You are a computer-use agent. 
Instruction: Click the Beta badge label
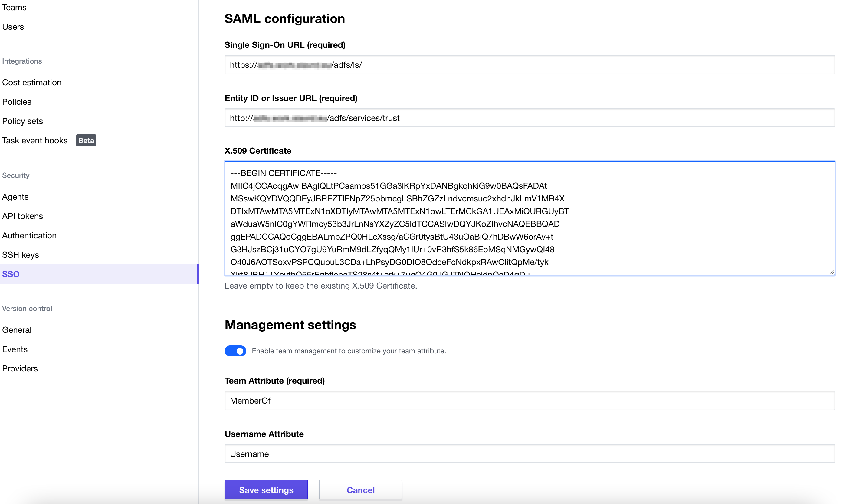coord(86,141)
